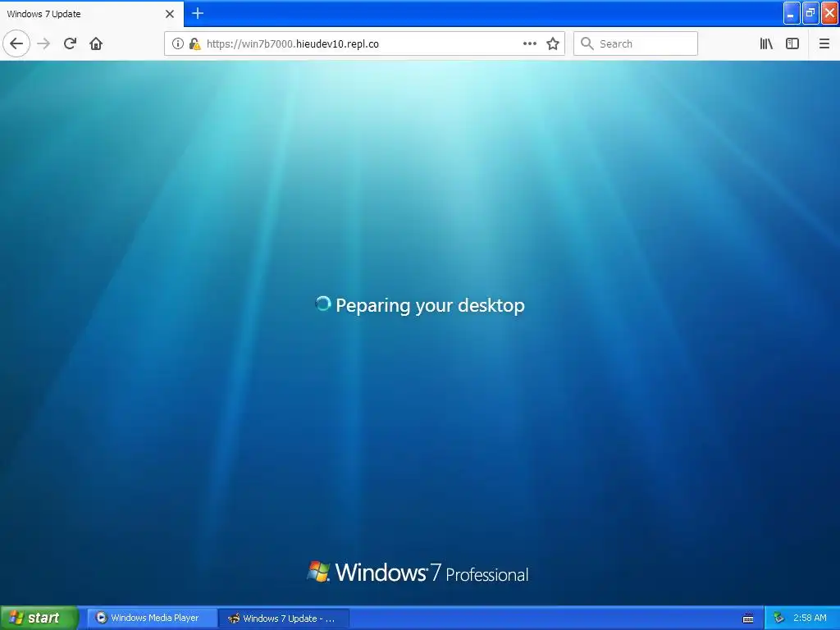Click the padlock warning connection icon
Viewport: 840px width, 630px height.
[x=194, y=44]
